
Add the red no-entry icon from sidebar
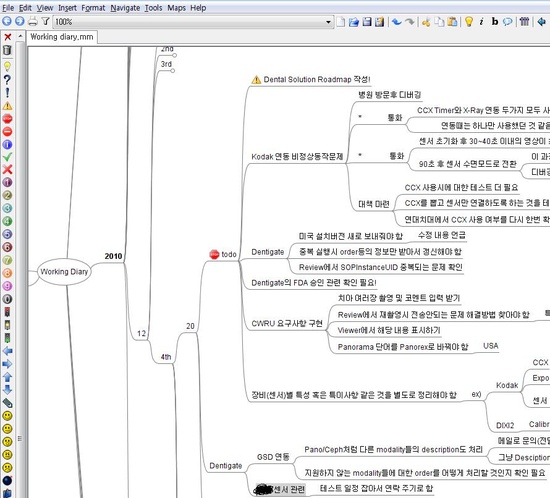pos(7,132)
